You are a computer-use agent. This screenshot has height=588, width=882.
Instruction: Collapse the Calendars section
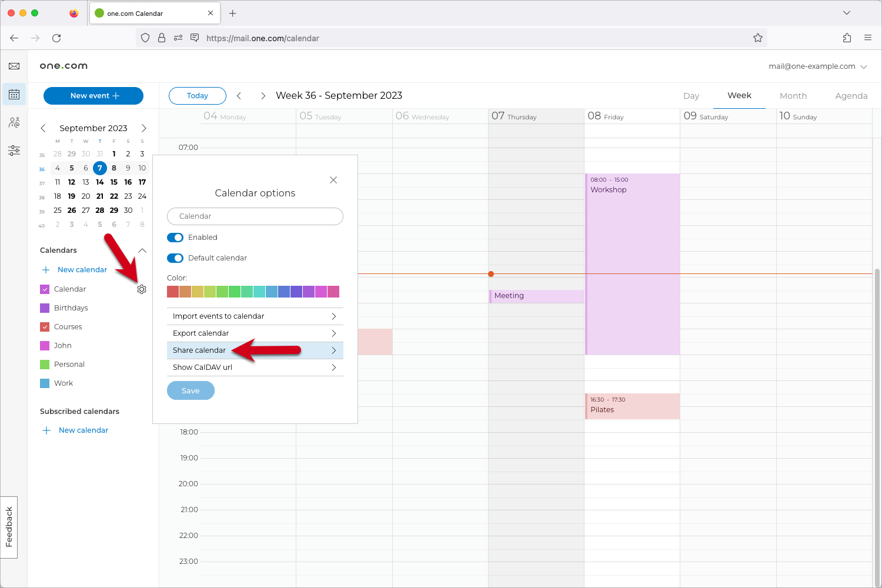[142, 250]
